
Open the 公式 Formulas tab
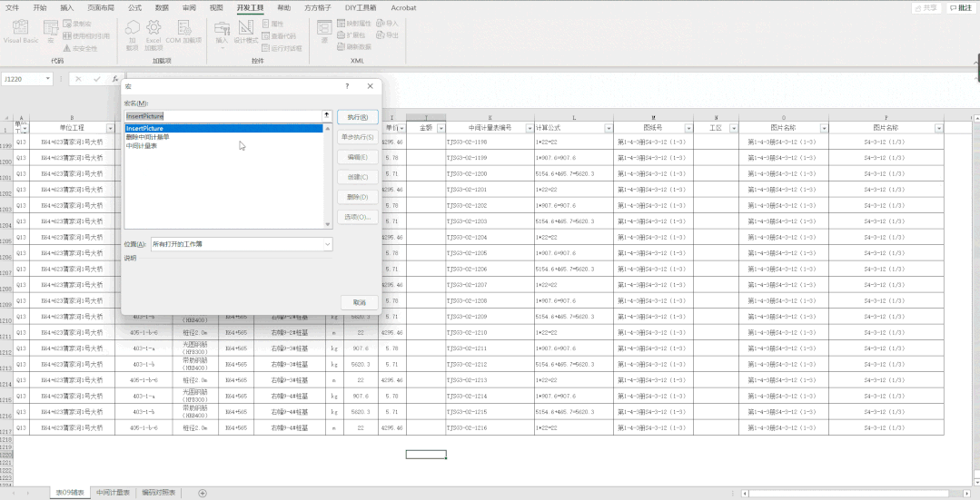[x=134, y=8]
